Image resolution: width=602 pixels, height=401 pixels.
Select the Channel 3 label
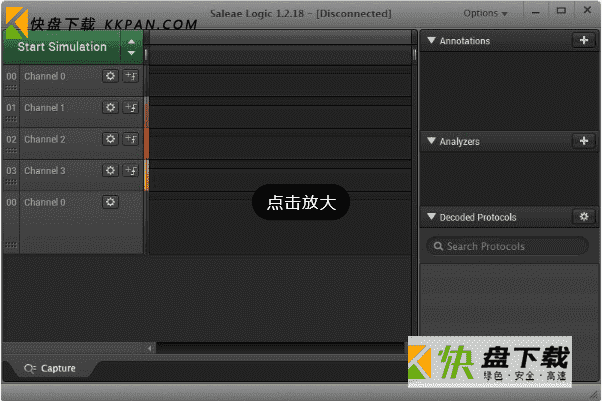pos(45,171)
